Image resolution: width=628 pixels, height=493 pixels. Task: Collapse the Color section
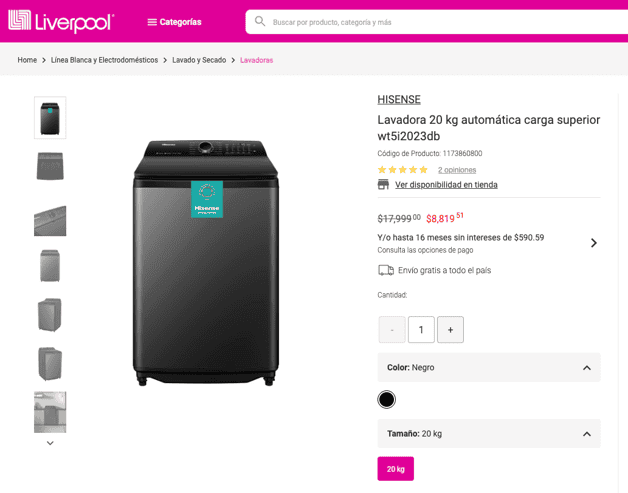586,368
